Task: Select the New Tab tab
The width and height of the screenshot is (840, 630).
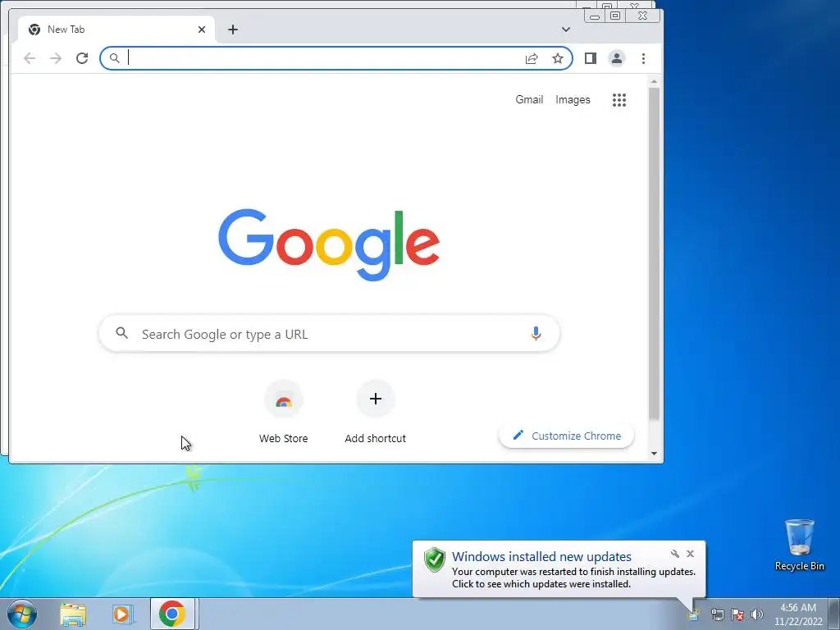Action: click(116, 30)
